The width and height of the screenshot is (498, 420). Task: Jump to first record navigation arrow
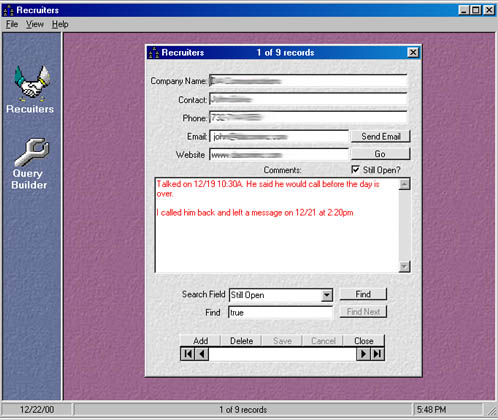coord(188,354)
